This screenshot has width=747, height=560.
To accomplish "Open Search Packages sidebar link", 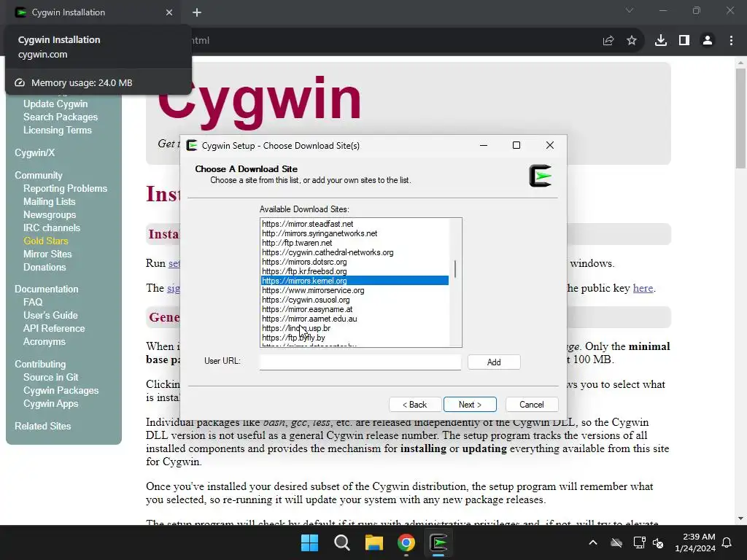I will click(61, 117).
